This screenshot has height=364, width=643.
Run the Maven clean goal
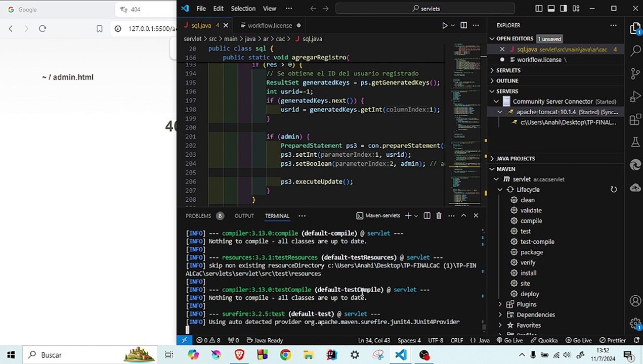click(527, 200)
